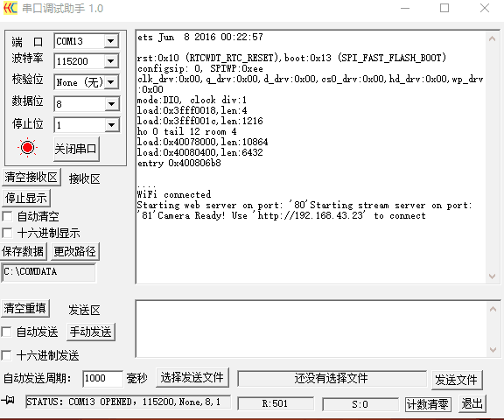The height and width of the screenshot is (420, 504).
Task: Click the STATUS: COM13 OPENED status text
Action: [128, 402]
